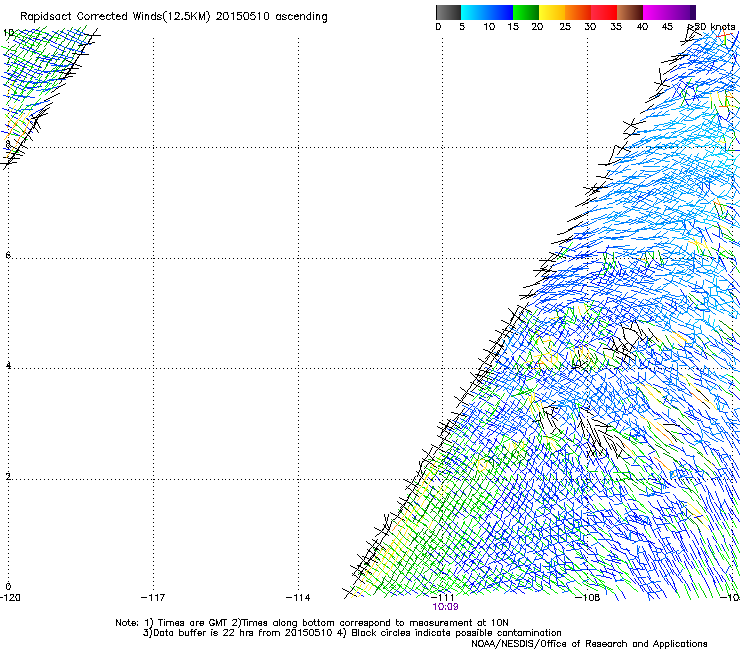Pick the brown 35-40 knots legend swatch

click(630, 12)
